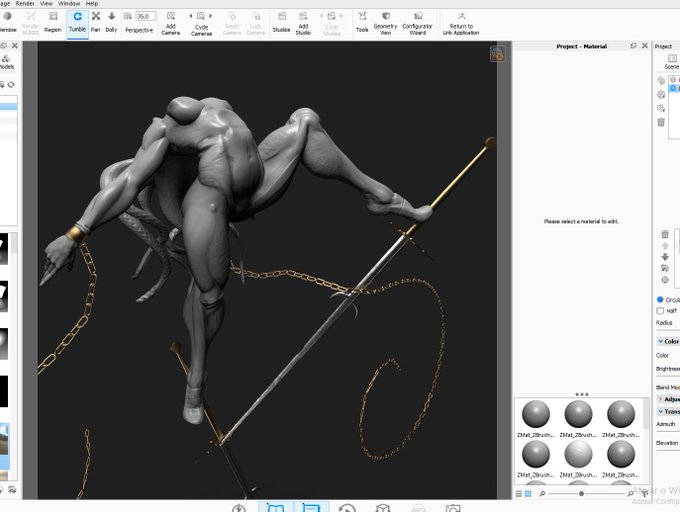
Task: Click the highlighted book icon in bottom toolbar
Action: click(276, 507)
